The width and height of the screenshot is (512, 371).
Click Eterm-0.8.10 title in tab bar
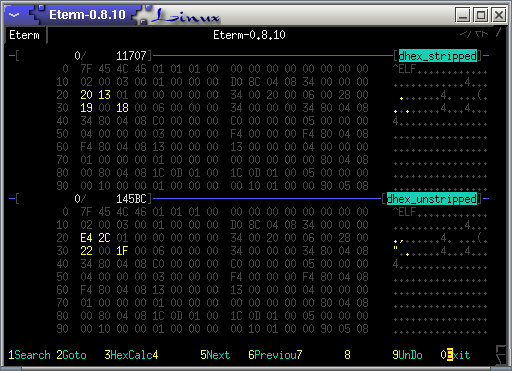(x=249, y=35)
